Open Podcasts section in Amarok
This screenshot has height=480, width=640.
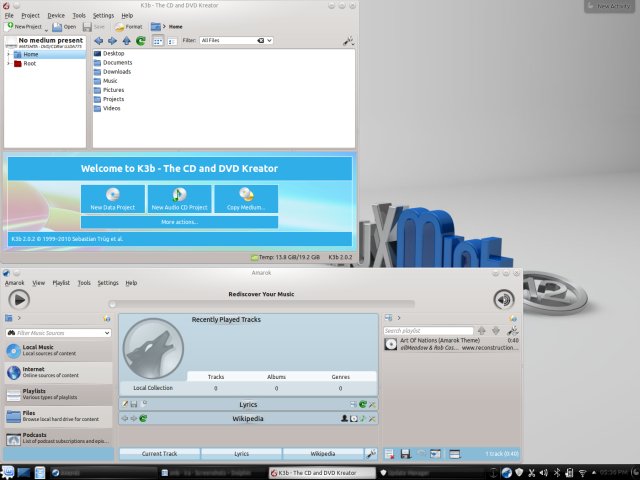(58, 438)
